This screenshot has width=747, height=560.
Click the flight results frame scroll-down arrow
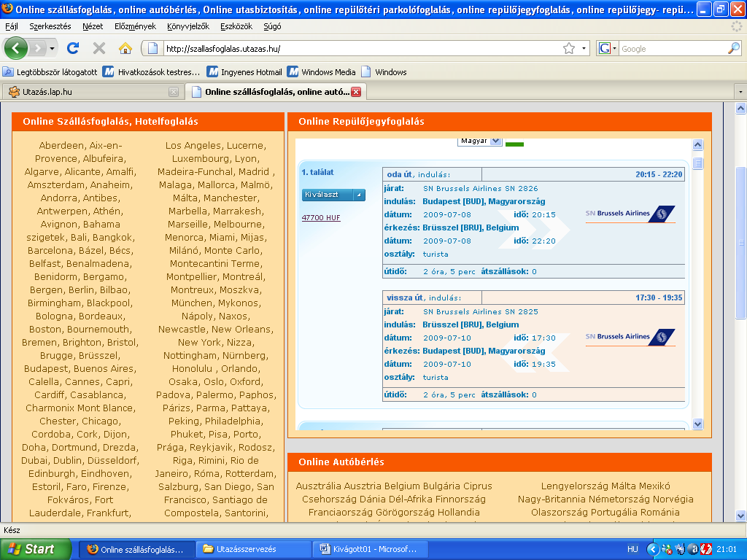(698, 424)
